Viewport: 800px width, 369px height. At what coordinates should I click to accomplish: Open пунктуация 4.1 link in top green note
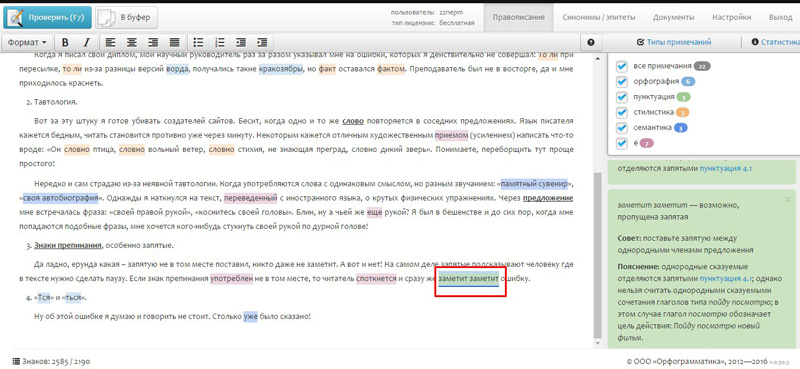coord(727,168)
